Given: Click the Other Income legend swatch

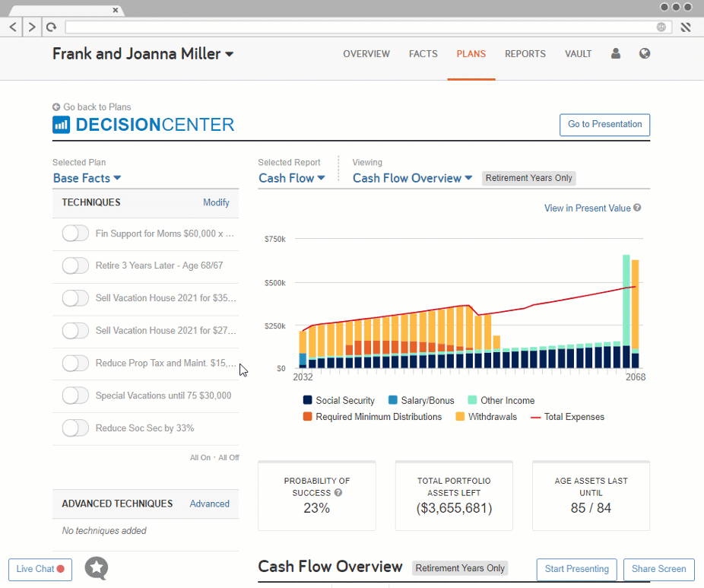Looking at the screenshot, I should point(472,400).
